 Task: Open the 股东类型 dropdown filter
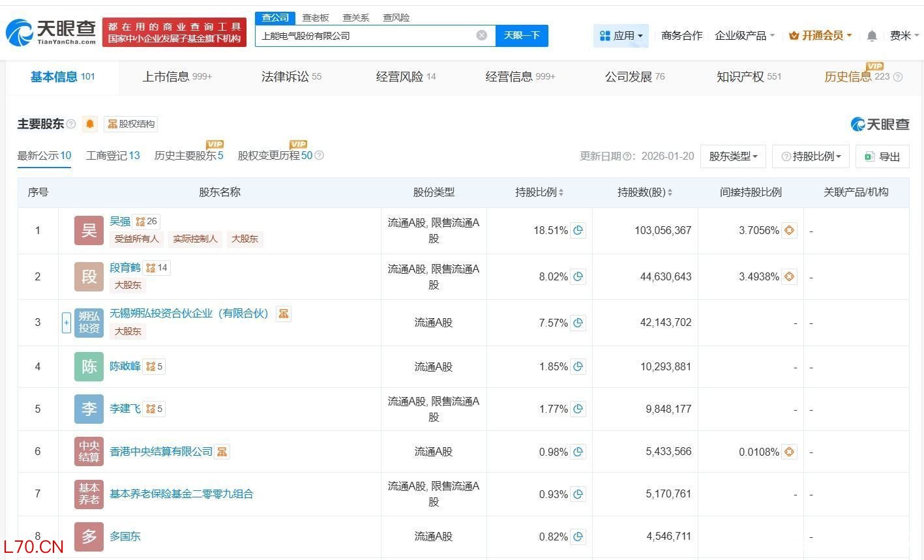(733, 156)
